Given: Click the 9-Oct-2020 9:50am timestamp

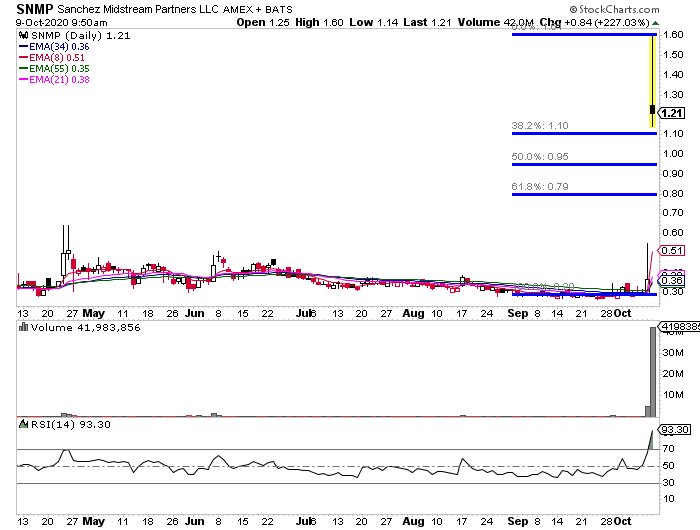Looking at the screenshot, I should click(62, 23).
